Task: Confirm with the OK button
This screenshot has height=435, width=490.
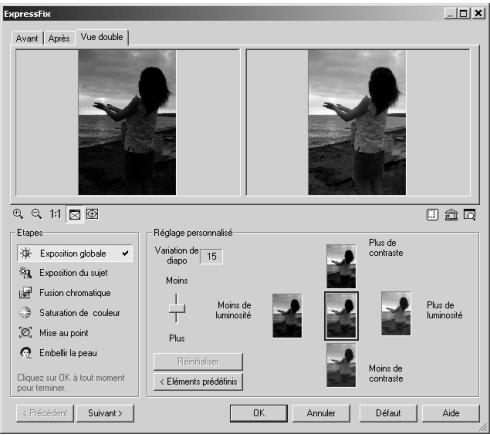Action: click(259, 413)
